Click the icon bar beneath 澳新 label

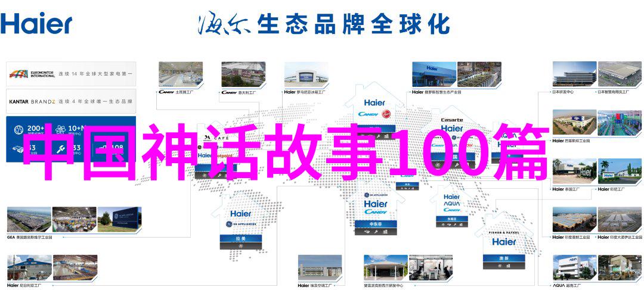[503, 266]
